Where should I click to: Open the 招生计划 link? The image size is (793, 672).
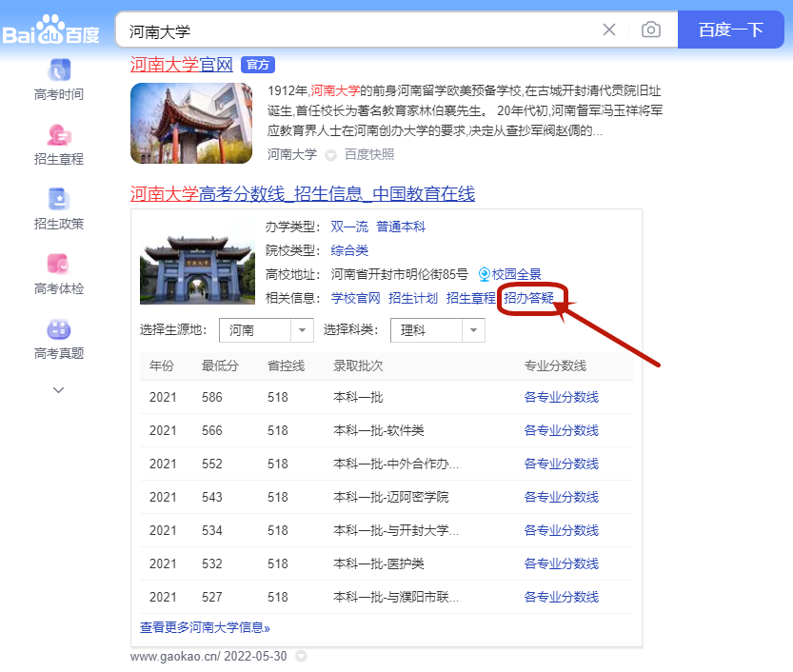[413, 298]
